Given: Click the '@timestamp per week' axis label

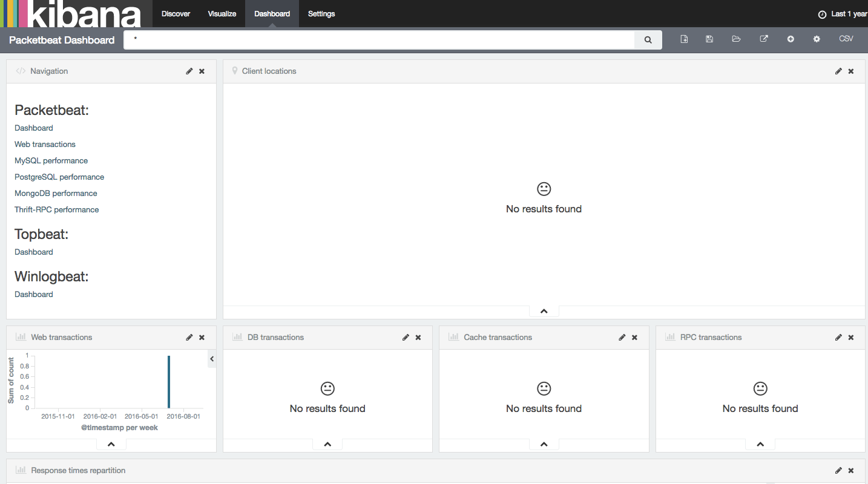Looking at the screenshot, I should [x=119, y=428].
